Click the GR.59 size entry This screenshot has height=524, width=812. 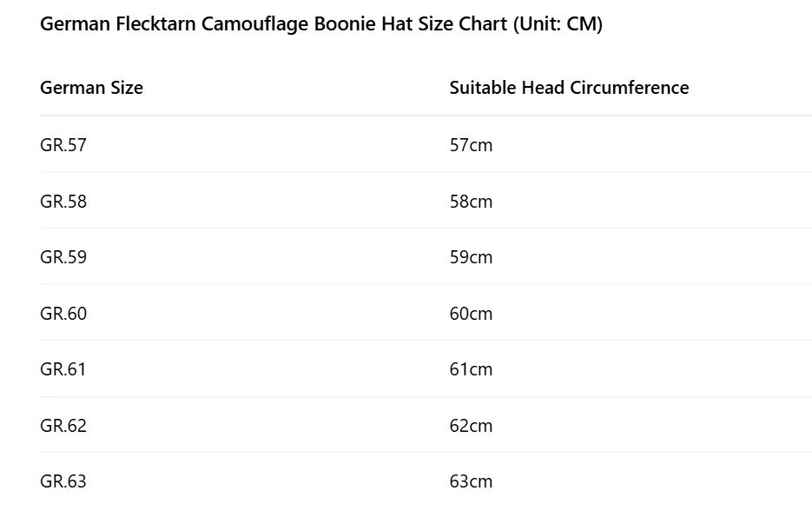pos(63,257)
